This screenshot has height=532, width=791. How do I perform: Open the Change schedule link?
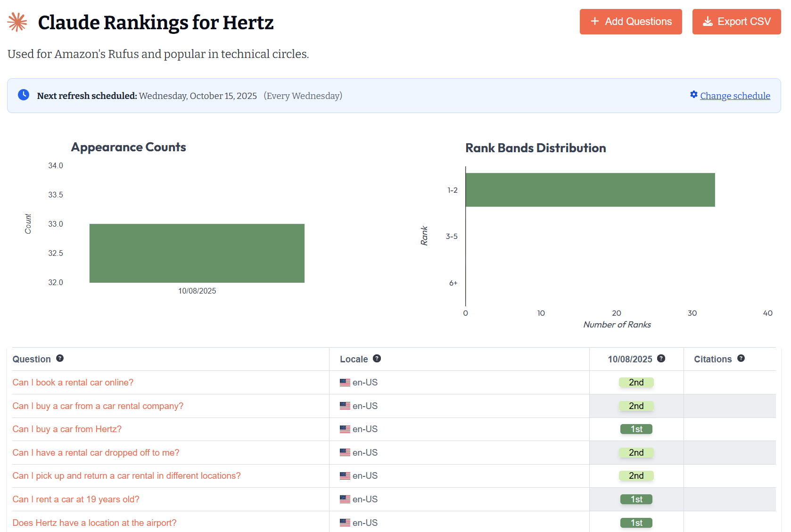pos(735,96)
